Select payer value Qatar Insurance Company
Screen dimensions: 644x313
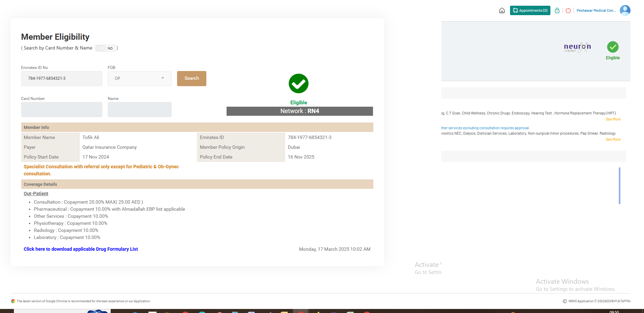click(x=109, y=147)
